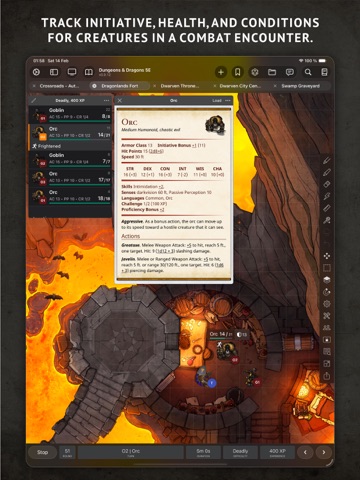Open the device panel icon at far right
This screenshot has height=480, width=360.
point(324,72)
